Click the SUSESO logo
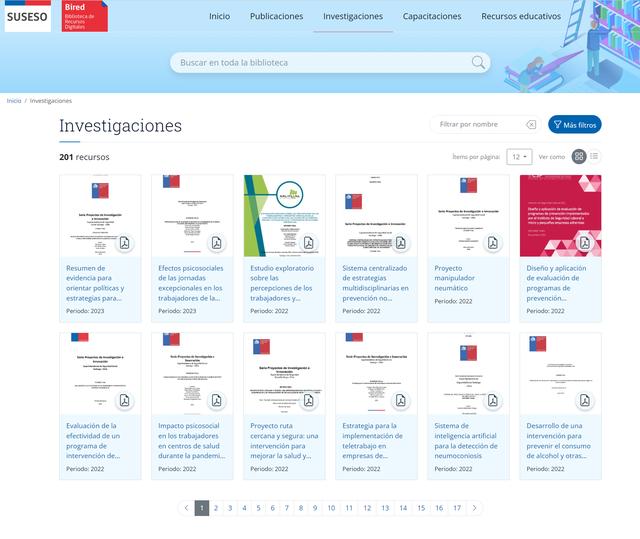This screenshot has width=640, height=539. pos(27,17)
